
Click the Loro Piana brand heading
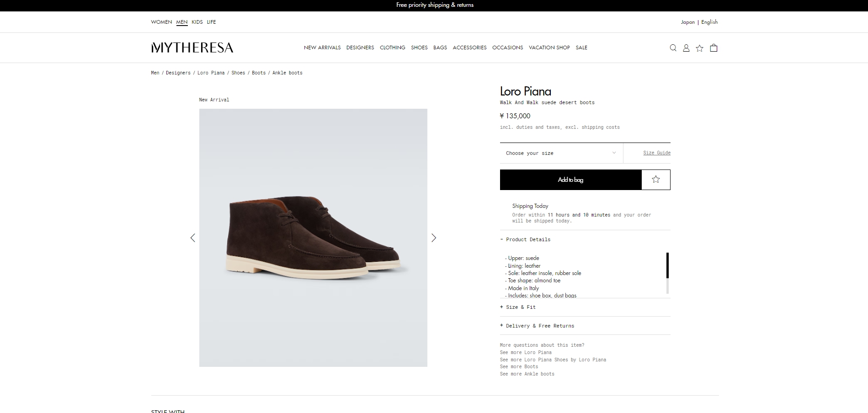tap(526, 91)
